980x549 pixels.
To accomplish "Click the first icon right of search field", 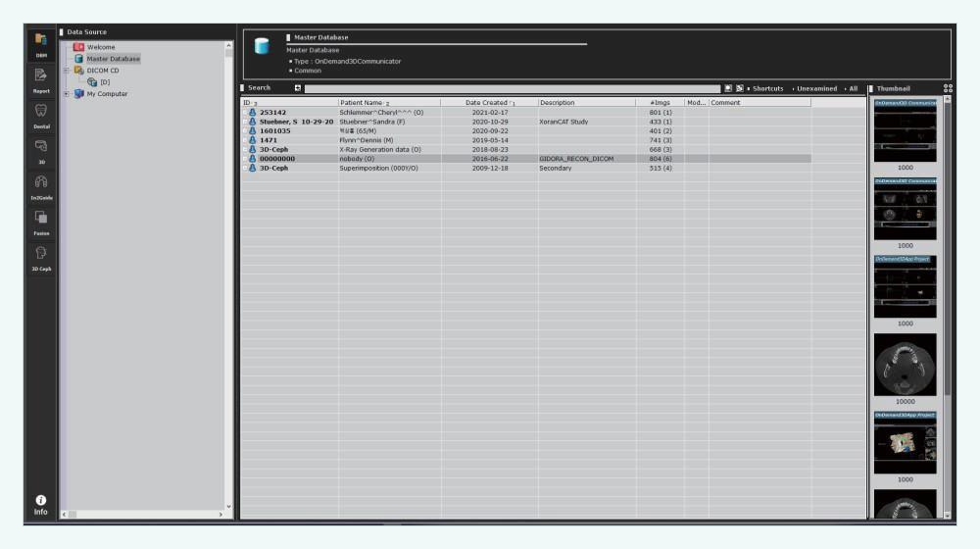I will pyautogui.click(x=728, y=89).
